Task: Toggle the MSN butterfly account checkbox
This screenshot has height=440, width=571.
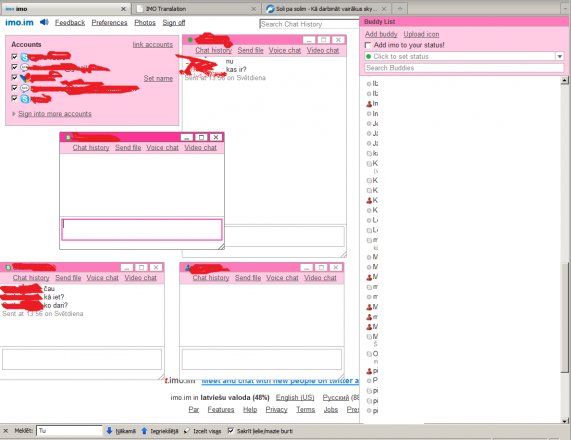Action: (14, 77)
